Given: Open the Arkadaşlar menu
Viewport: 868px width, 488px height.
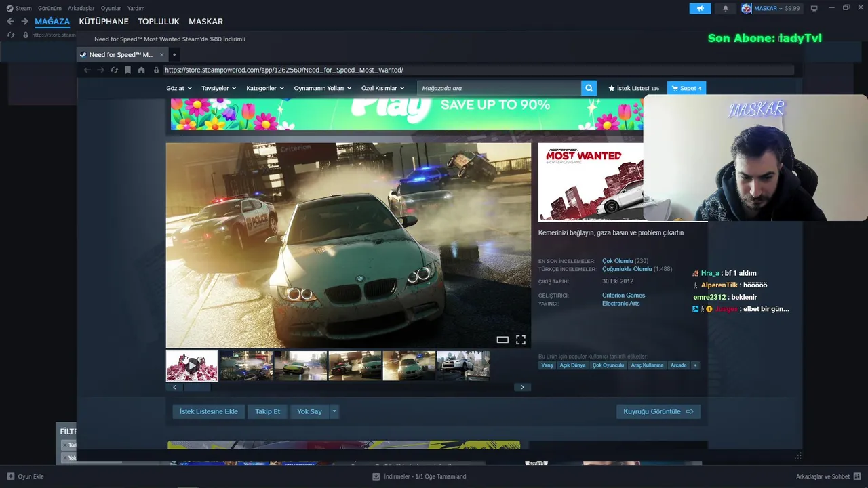Looking at the screenshot, I should 81,8.
